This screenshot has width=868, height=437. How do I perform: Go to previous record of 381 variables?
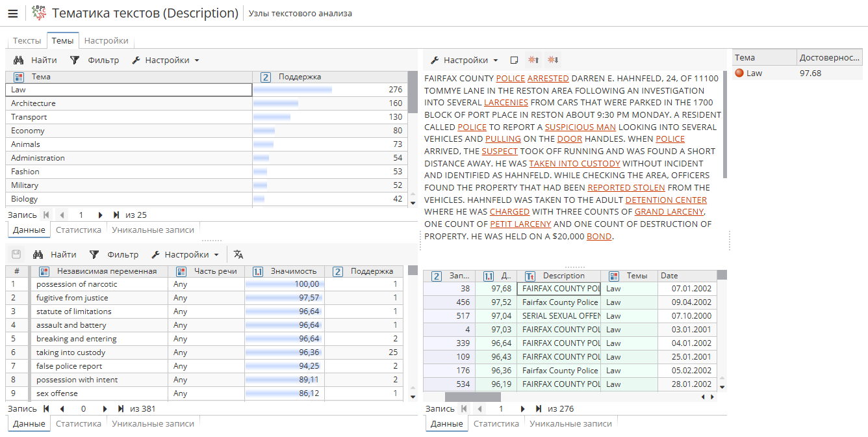point(62,409)
